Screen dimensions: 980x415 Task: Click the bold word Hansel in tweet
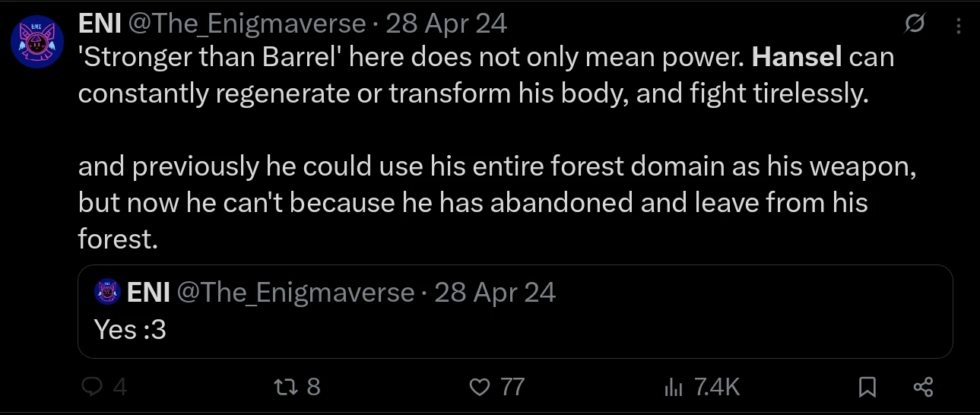(797, 59)
